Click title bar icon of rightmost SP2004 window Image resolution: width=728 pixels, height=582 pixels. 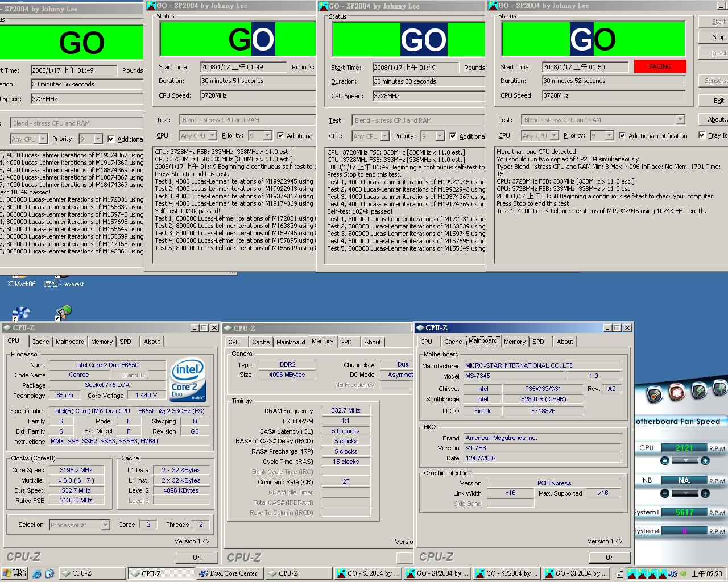coord(493,6)
